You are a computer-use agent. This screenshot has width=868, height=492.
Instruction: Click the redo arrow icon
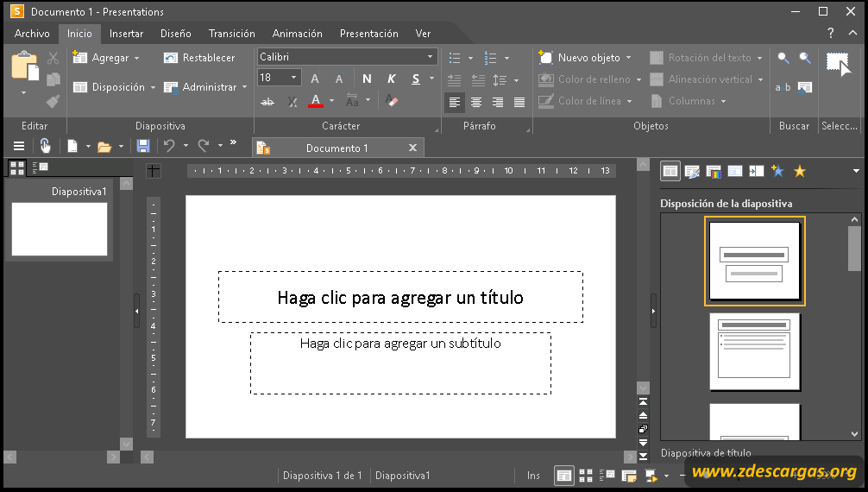(x=204, y=146)
